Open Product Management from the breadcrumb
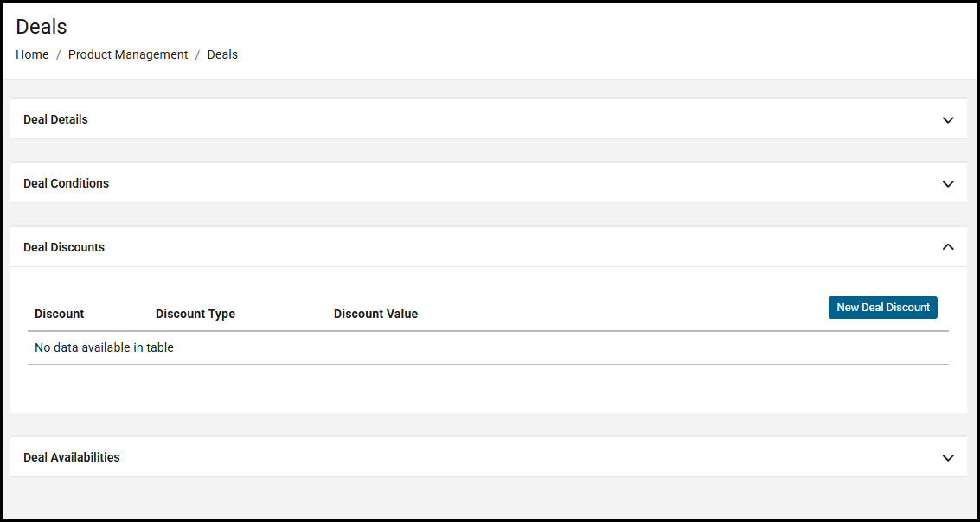This screenshot has width=980, height=522. click(128, 54)
